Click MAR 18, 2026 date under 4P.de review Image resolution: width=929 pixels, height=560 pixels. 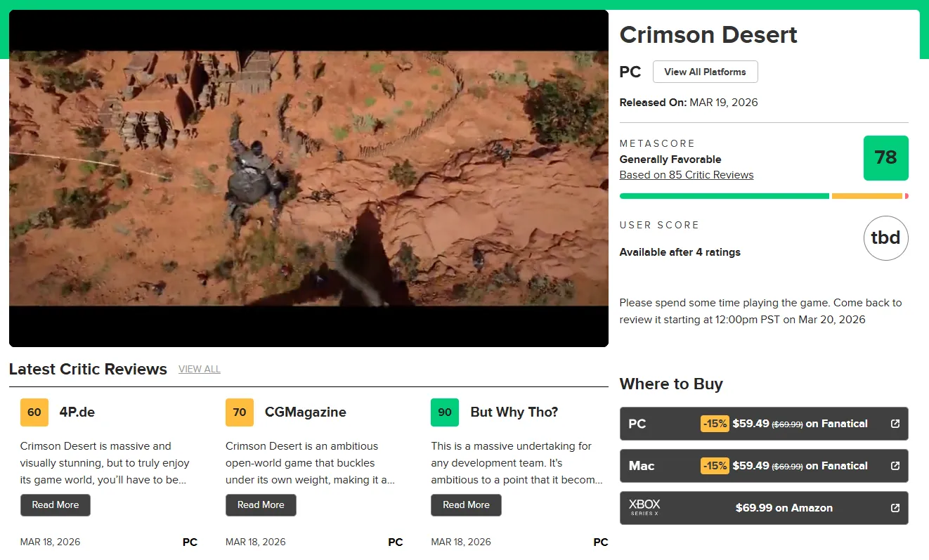[x=51, y=542]
